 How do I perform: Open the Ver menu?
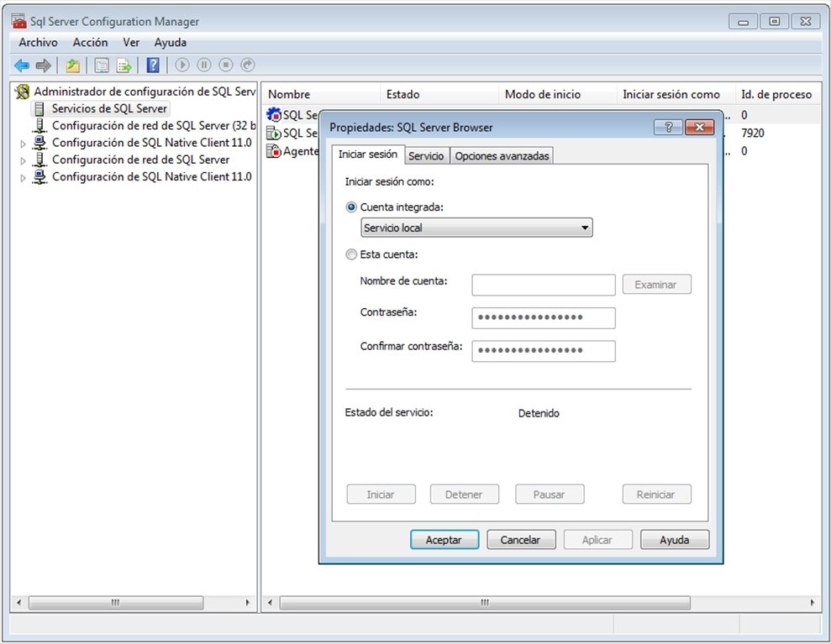point(131,42)
